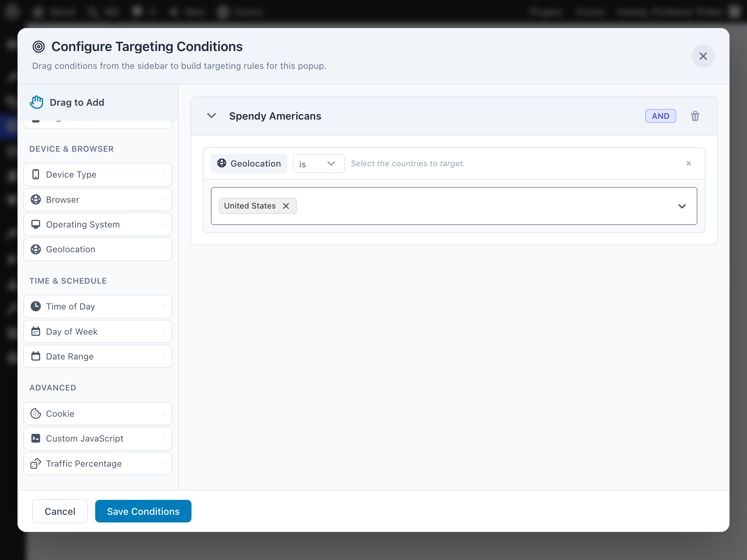Image resolution: width=747 pixels, height=560 pixels.
Task: Remove the Geolocation condition row
Action: coord(688,163)
